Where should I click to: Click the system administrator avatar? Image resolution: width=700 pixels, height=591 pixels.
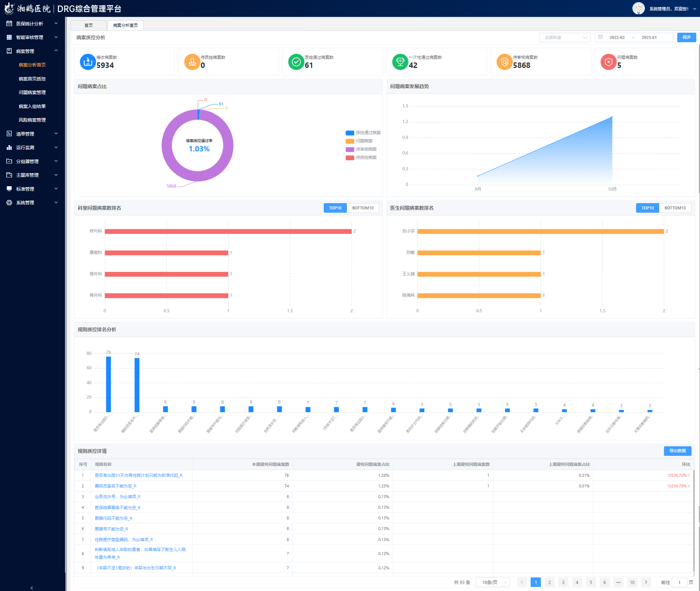(639, 8)
